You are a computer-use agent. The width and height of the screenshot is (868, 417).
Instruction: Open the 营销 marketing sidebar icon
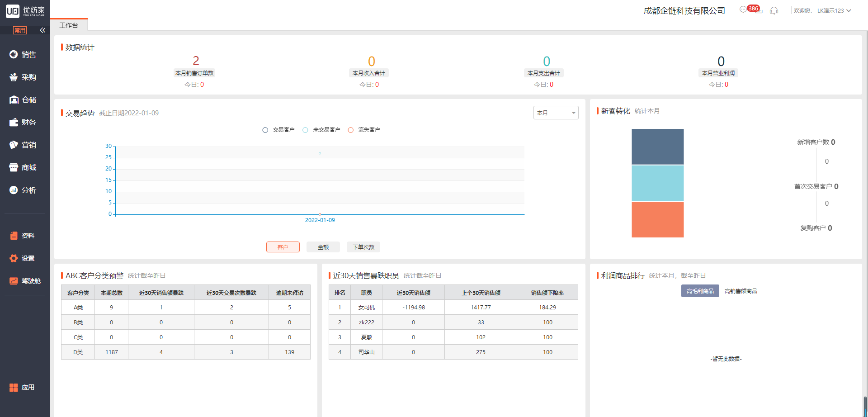click(14, 145)
